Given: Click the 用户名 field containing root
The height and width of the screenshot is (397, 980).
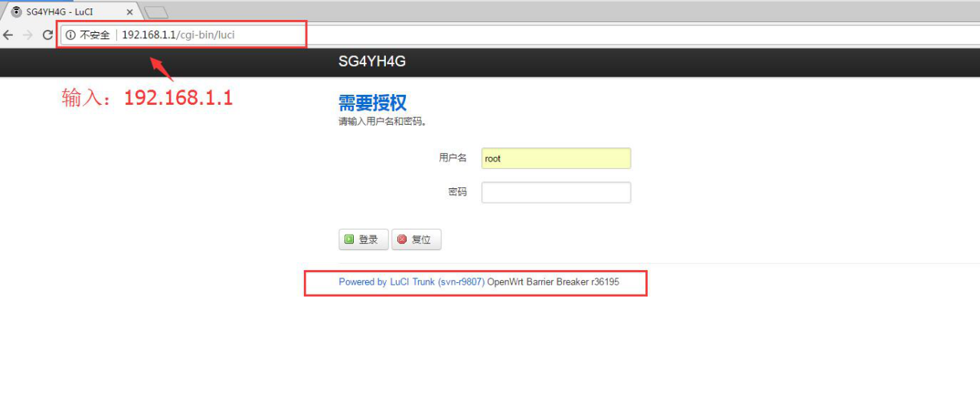Looking at the screenshot, I should coord(556,158).
